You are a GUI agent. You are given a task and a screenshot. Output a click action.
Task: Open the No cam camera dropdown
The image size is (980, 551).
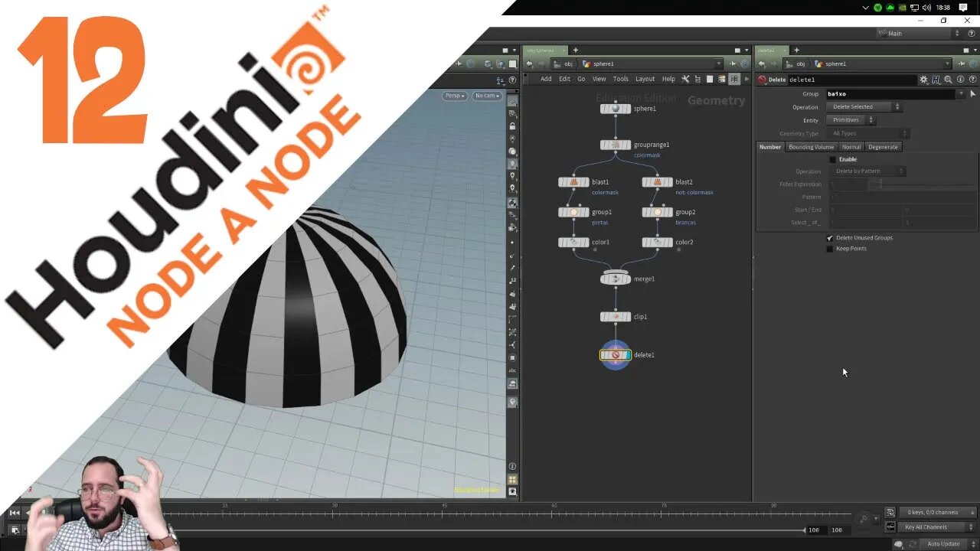click(x=486, y=96)
